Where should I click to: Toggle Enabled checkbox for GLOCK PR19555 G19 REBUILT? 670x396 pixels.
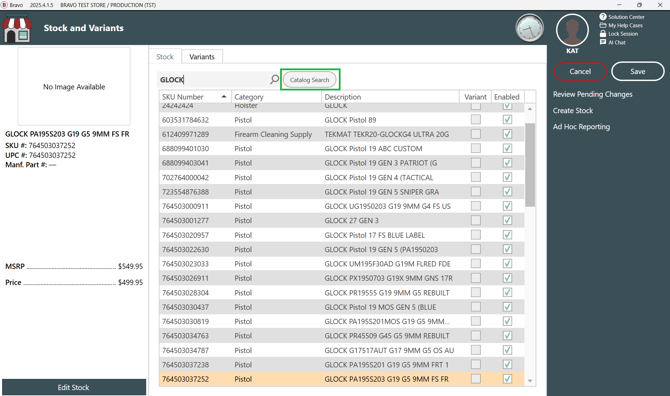tap(507, 293)
